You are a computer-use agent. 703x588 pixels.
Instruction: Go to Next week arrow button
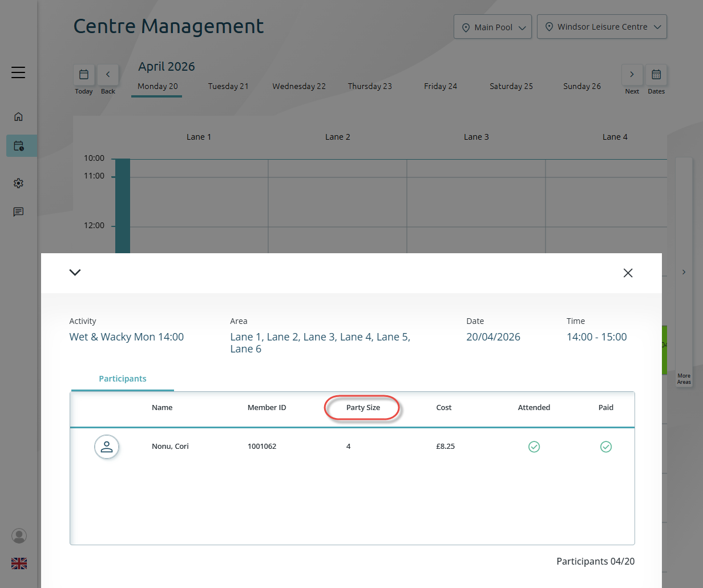pyautogui.click(x=632, y=75)
